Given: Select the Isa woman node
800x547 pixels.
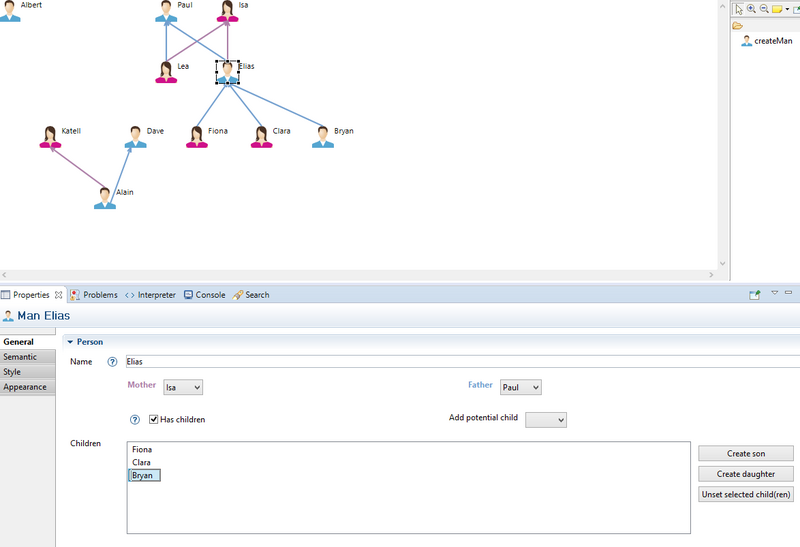Looking at the screenshot, I should coord(228,11).
